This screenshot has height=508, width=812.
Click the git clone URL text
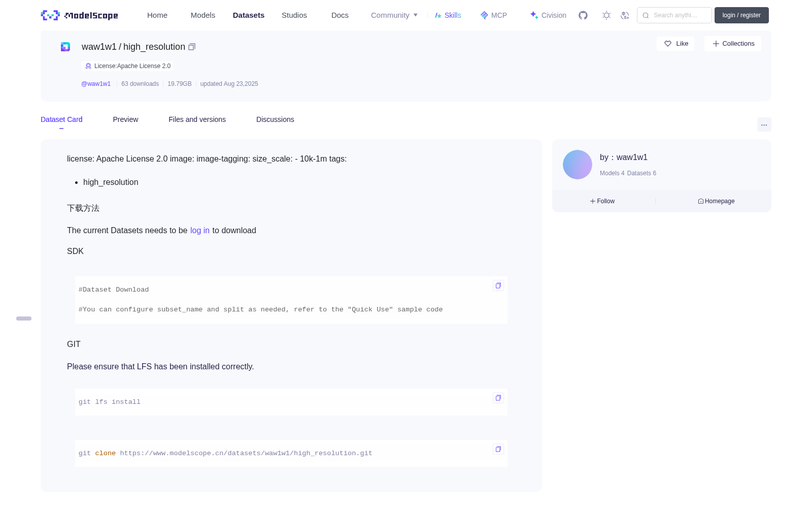pyautogui.click(x=246, y=453)
